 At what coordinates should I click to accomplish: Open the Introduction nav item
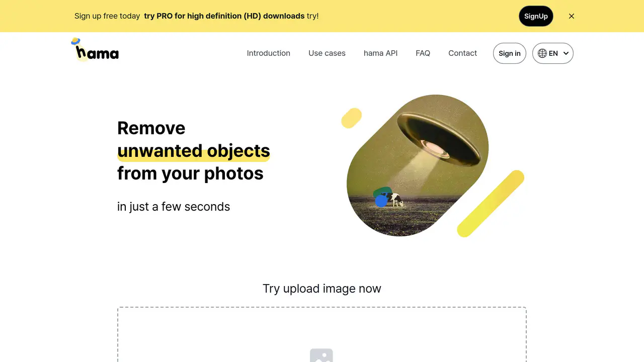pos(269,53)
